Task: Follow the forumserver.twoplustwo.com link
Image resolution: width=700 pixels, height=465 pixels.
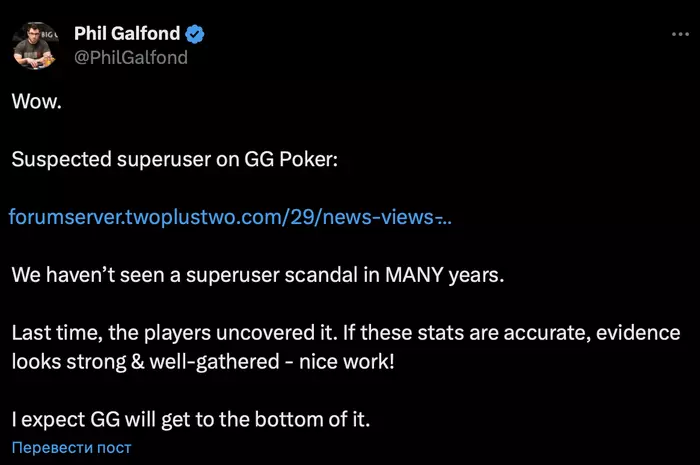Action: coord(230,217)
